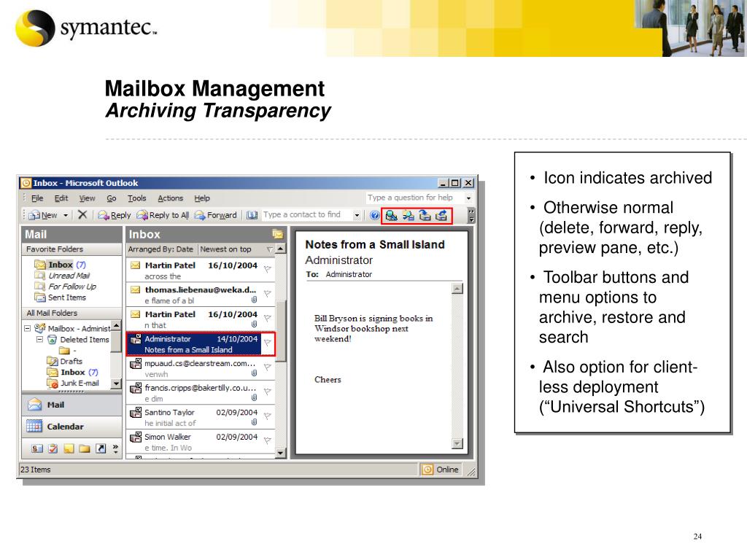Toggle follow-up flag on first Martin Patel message
747x560 pixels.
coord(268,269)
